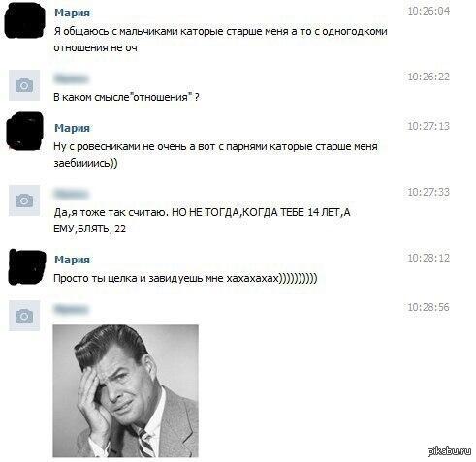Open the black-and-white facepalm man photo
Viewport: 476px width, 462px height.
click(126, 391)
